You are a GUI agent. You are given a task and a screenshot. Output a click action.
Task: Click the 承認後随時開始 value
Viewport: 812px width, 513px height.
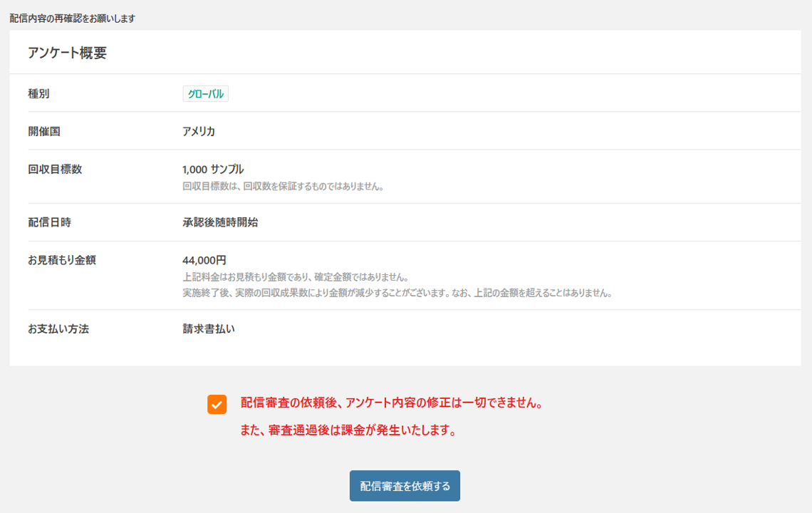tap(220, 222)
